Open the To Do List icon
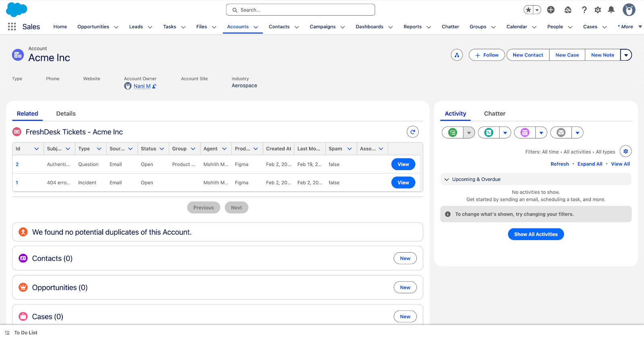Image resolution: width=644 pixels, height=340 pixels. pos(7,333)
